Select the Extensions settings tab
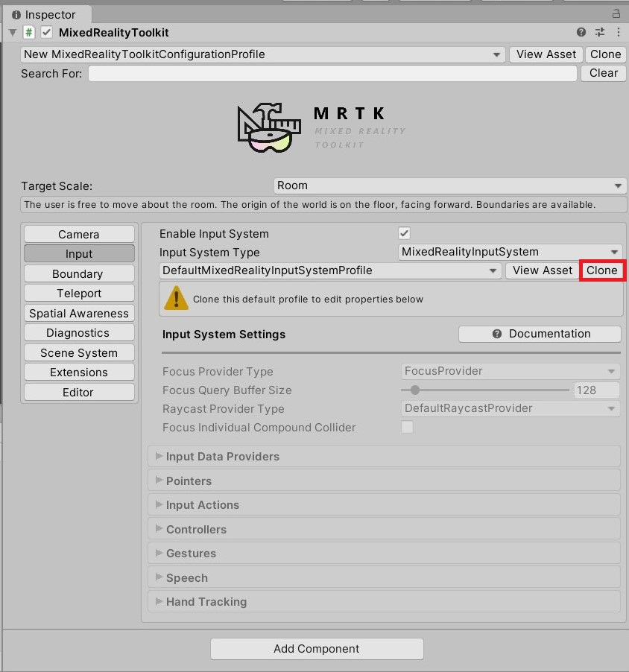Viewport: 629px width, 672px height. (x=79, y=372)
